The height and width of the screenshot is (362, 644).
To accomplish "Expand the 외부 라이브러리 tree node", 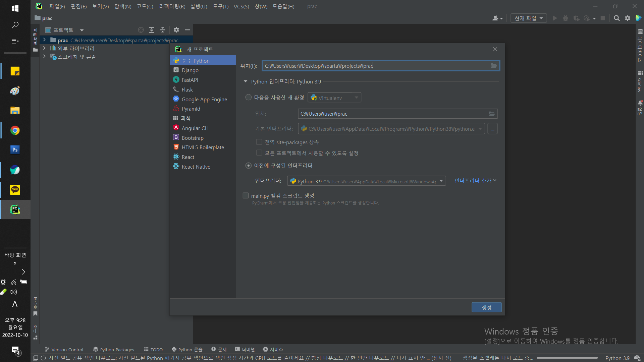I will [44, 48].
